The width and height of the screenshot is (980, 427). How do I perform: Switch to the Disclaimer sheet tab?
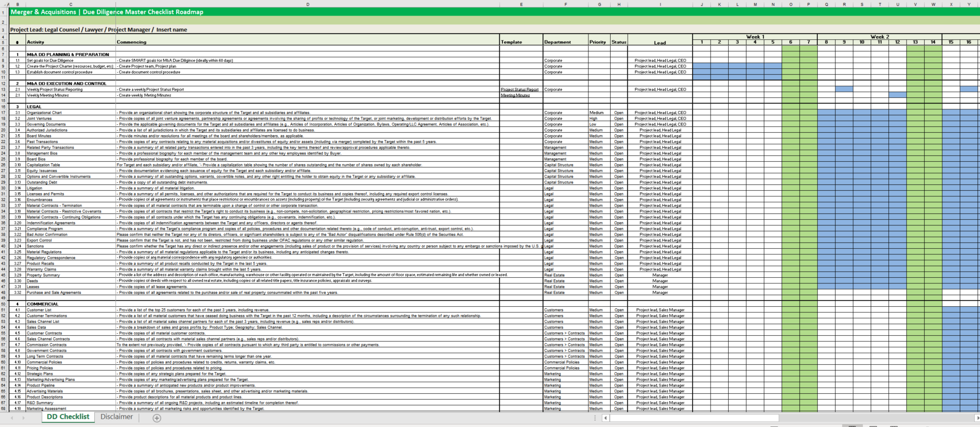[117, 417]
